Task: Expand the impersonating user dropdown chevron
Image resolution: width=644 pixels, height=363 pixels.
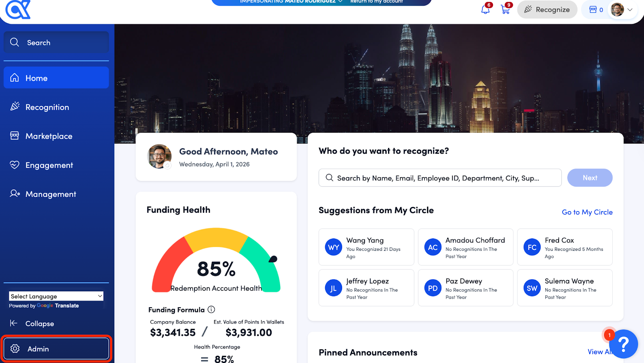Action: [x=341, y=2]
